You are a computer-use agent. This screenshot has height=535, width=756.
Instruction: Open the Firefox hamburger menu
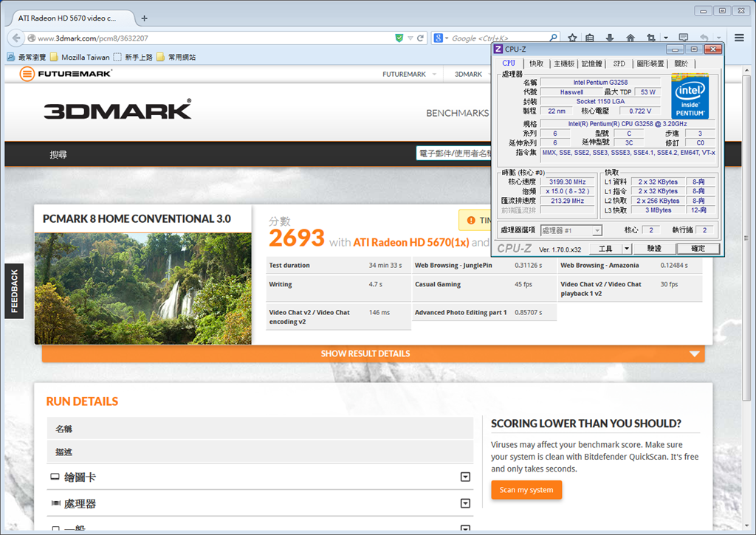pos(739,38)
